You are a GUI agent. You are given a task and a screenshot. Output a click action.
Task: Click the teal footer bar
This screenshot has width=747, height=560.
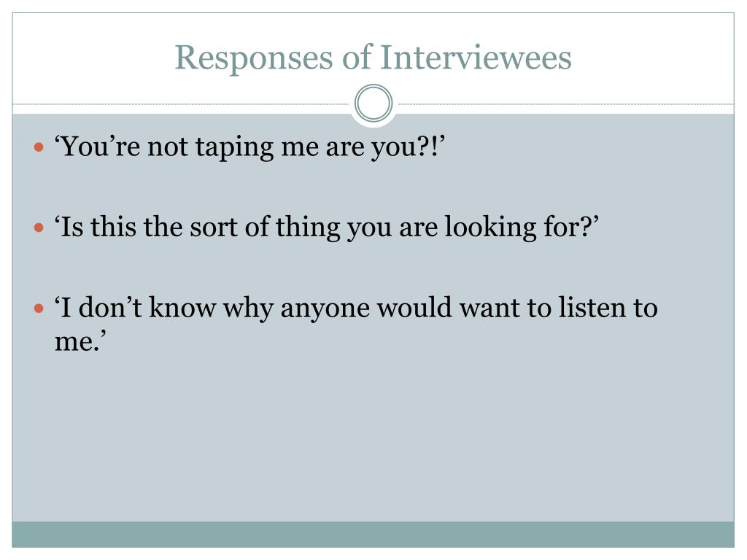click(373, 534)
